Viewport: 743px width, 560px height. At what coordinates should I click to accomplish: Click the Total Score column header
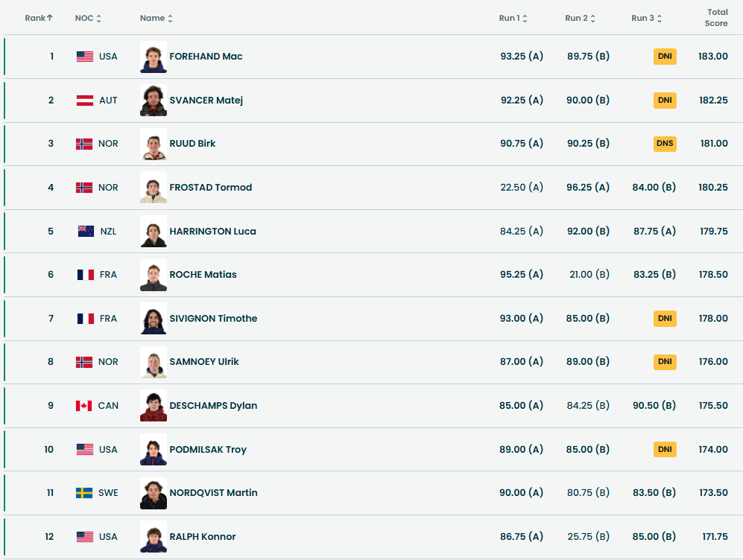tap(716, 18)
